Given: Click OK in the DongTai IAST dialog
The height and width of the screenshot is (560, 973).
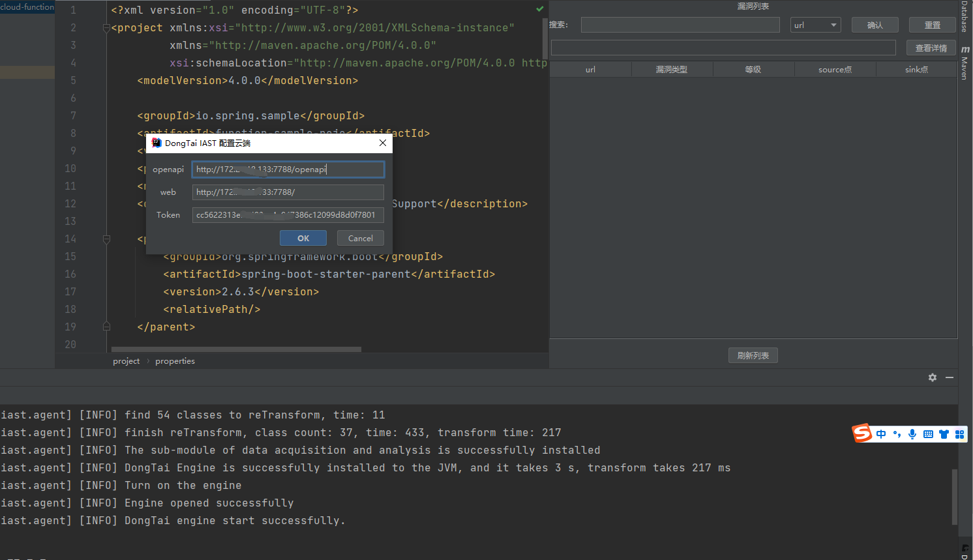Looking at the screenshot, I should (x=303, y=238).
